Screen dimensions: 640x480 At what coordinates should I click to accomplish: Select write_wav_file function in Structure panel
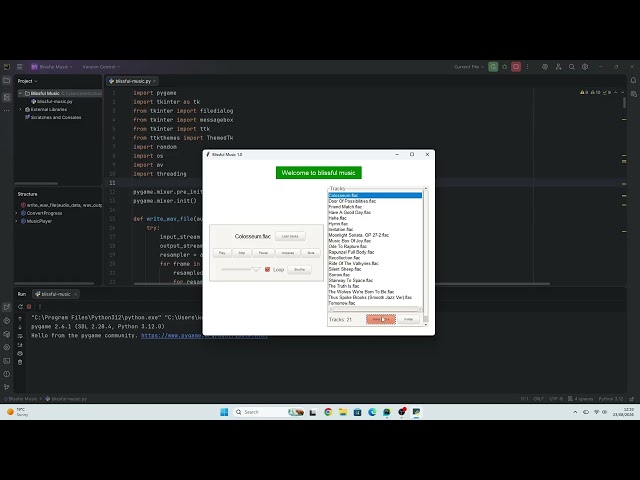pyautogui.click(x=61, y=205)
